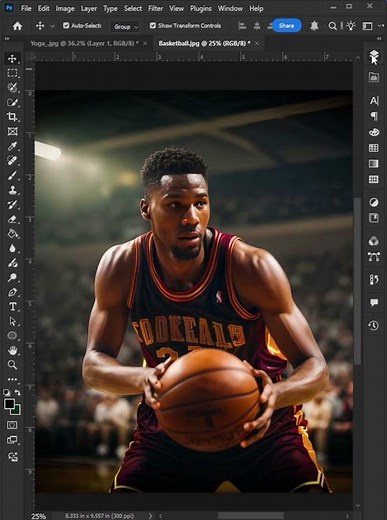Open the Plugins menu
The height and width of the screenshot is (520, 387).
200,8
